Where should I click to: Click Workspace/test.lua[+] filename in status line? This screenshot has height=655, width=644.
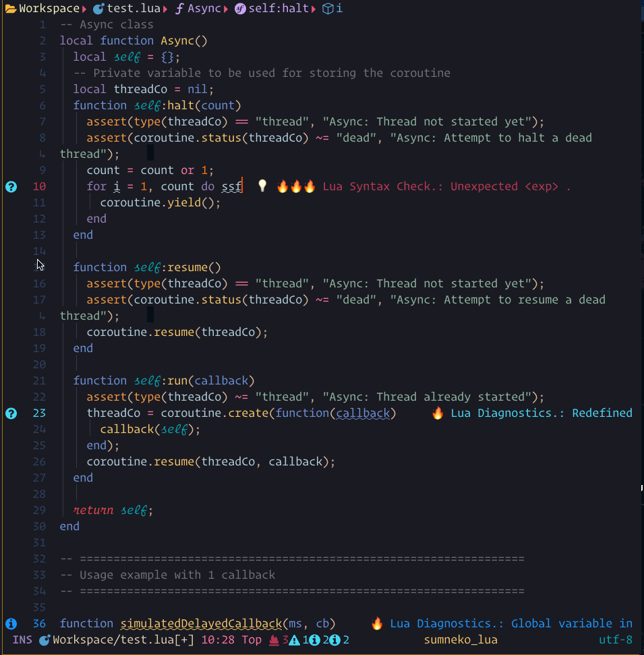(123, 640)
